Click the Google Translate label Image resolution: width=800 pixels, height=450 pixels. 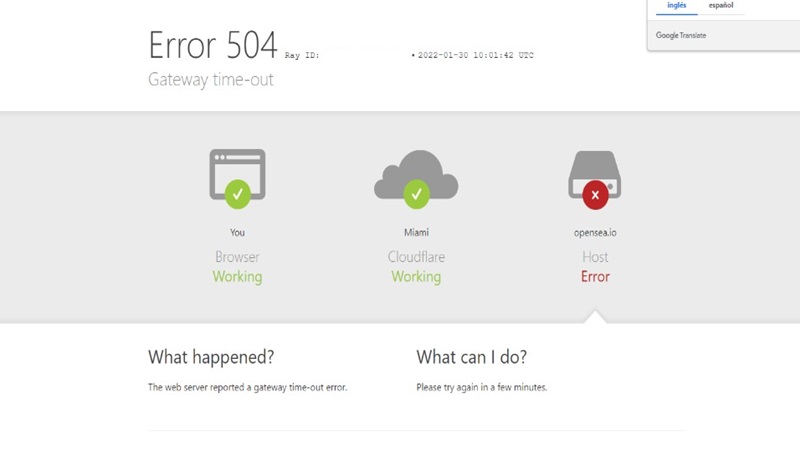[681, 35]
